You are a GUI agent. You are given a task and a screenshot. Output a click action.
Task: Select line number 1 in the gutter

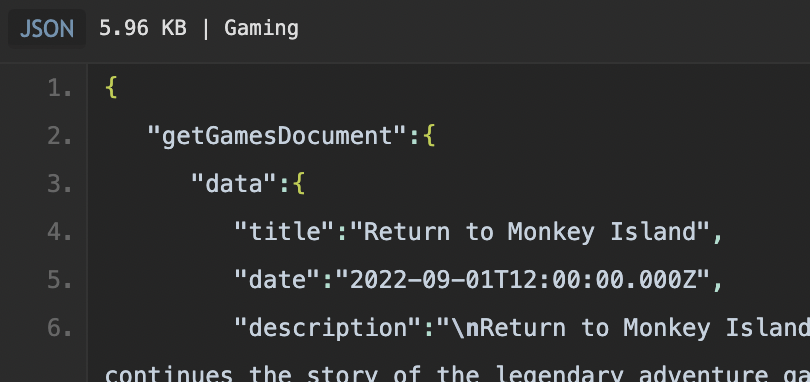pos(60,89)
